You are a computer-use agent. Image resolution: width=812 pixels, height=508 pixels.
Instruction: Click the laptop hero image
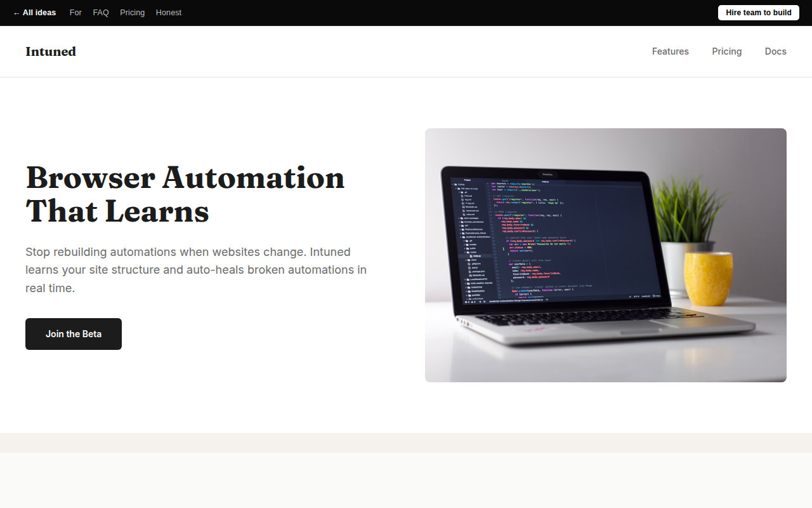tap(606, 255)
